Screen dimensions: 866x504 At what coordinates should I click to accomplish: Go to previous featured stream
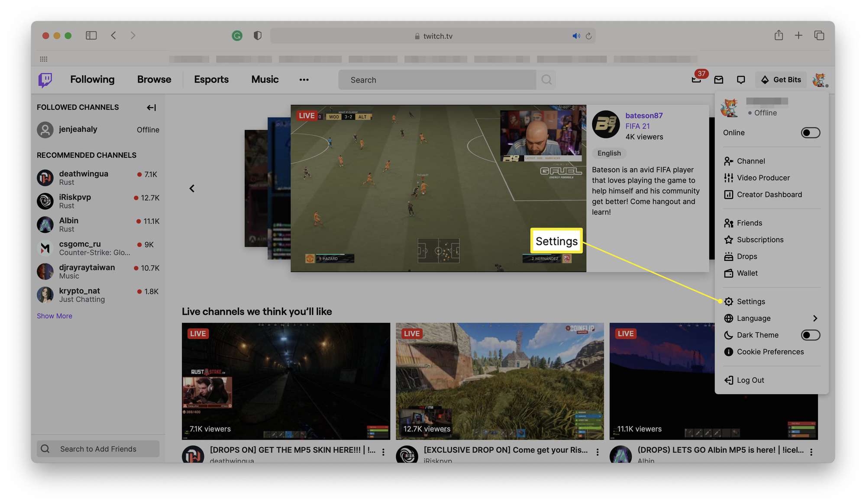click(x=192, y=188)
